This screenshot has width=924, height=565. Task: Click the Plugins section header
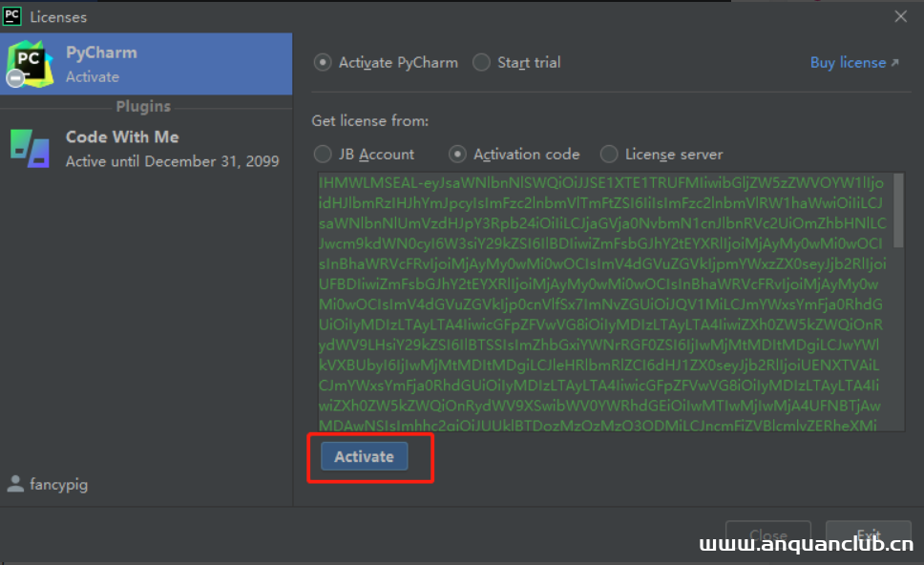(143, 106)
